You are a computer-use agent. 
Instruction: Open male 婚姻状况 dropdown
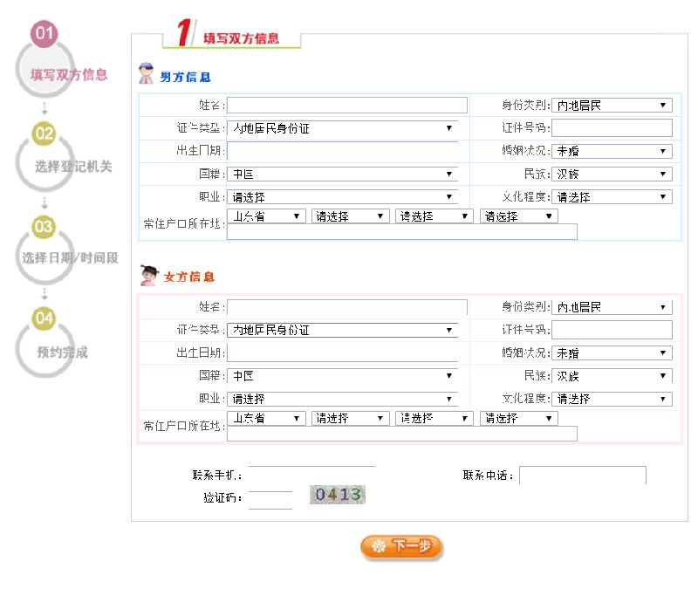pos(612,151)
